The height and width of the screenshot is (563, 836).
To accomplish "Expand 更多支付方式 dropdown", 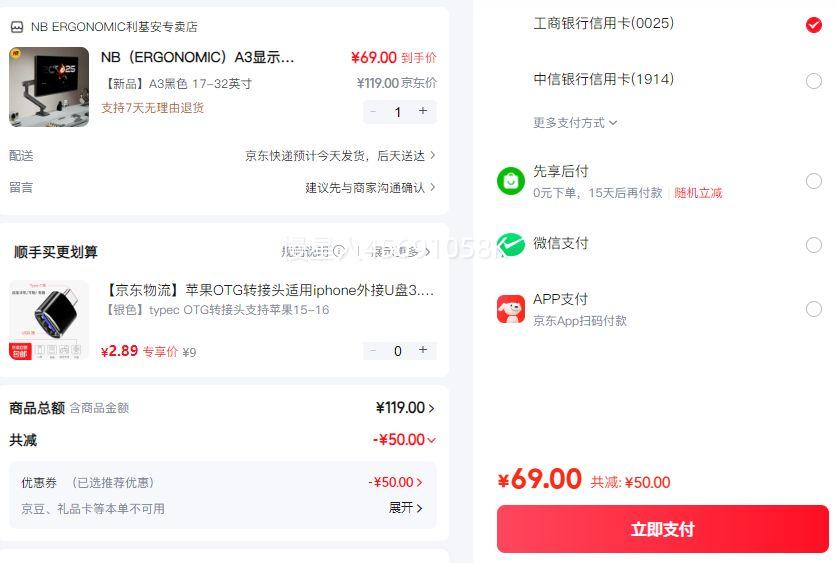I will [x=575, y=123].
